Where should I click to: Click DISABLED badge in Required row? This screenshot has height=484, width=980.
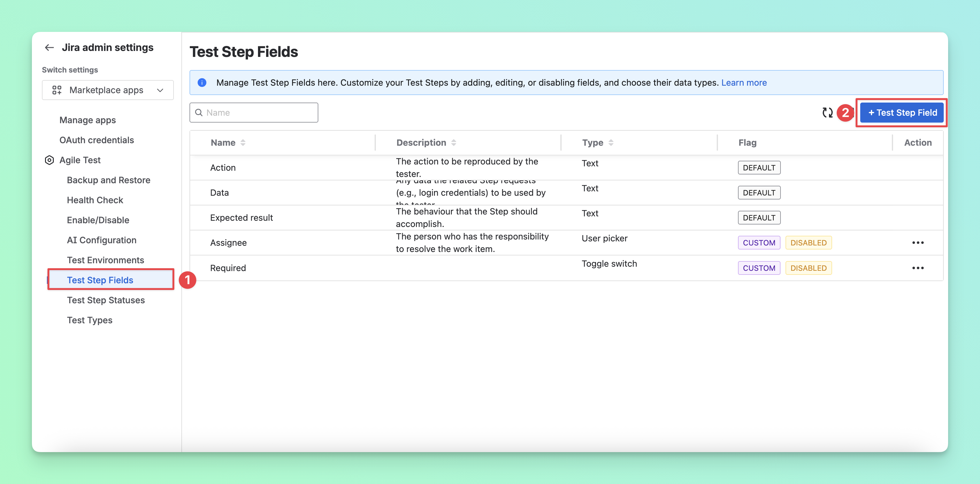(808, 268)
